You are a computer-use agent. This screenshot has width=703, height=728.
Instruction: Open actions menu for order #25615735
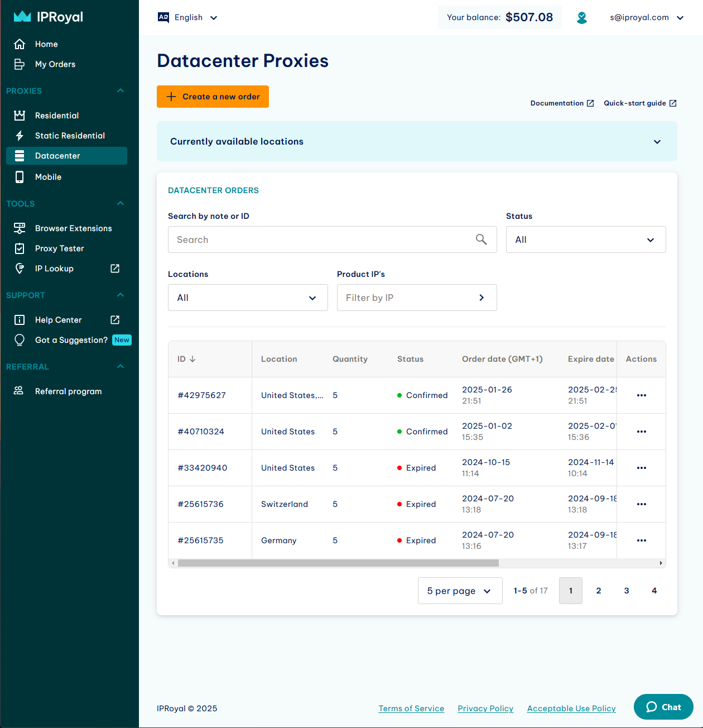[642, 540]
